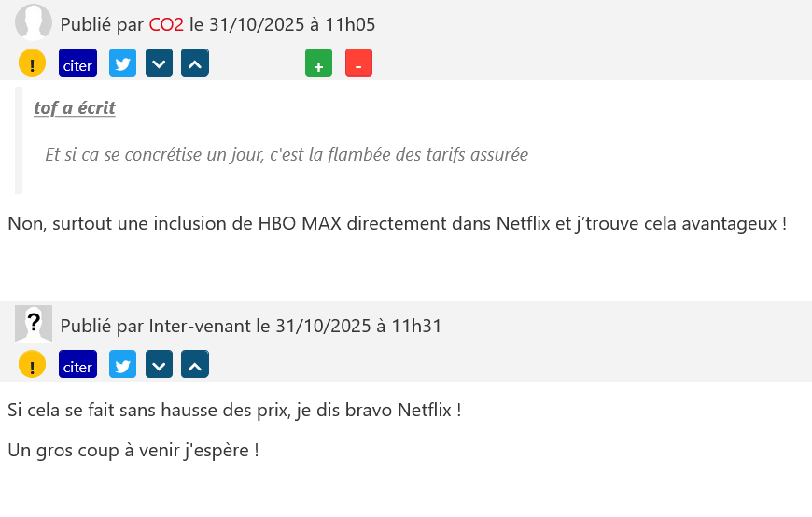Click up chevron on Inter-venant's comment
Screen dimensions: 812x517
tap(194, 365)
